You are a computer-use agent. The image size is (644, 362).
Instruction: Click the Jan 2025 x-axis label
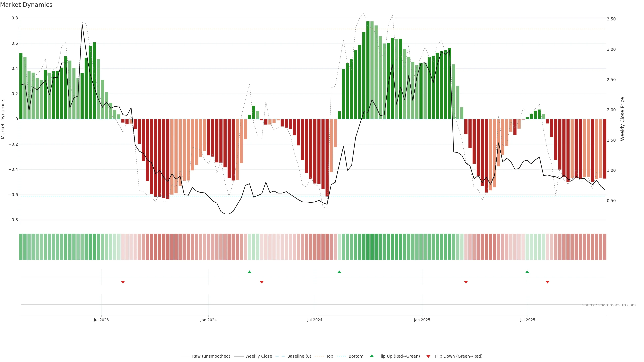[x=422, y=320]
